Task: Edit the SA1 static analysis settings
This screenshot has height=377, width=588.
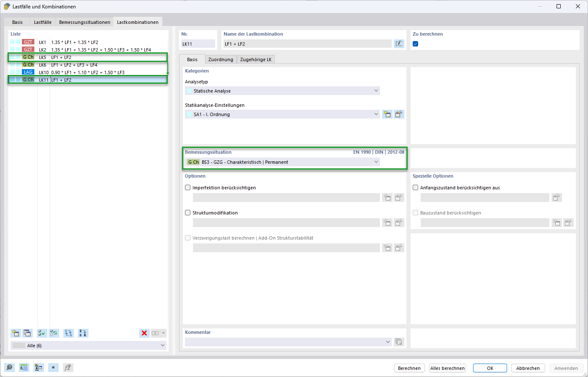Action: coord(399,114)
